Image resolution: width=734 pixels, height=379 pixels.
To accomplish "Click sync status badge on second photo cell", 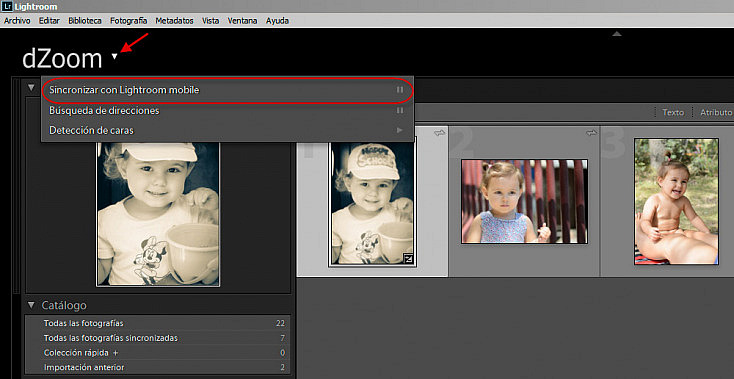I will (592, 133).
